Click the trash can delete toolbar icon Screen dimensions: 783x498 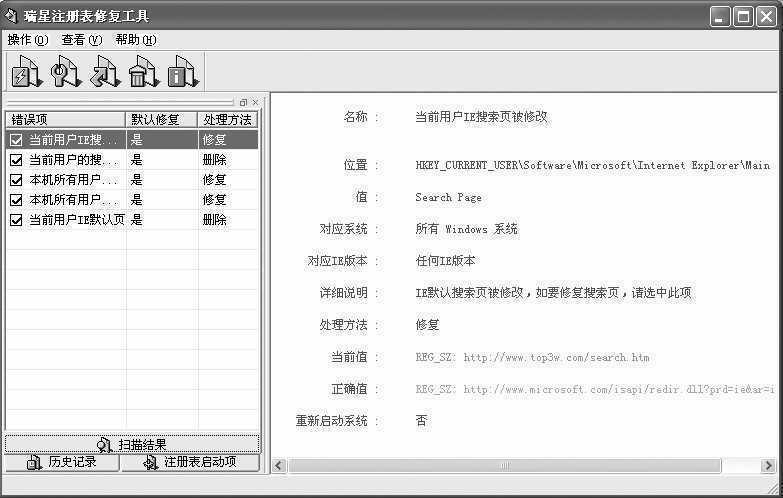[143, 72]
